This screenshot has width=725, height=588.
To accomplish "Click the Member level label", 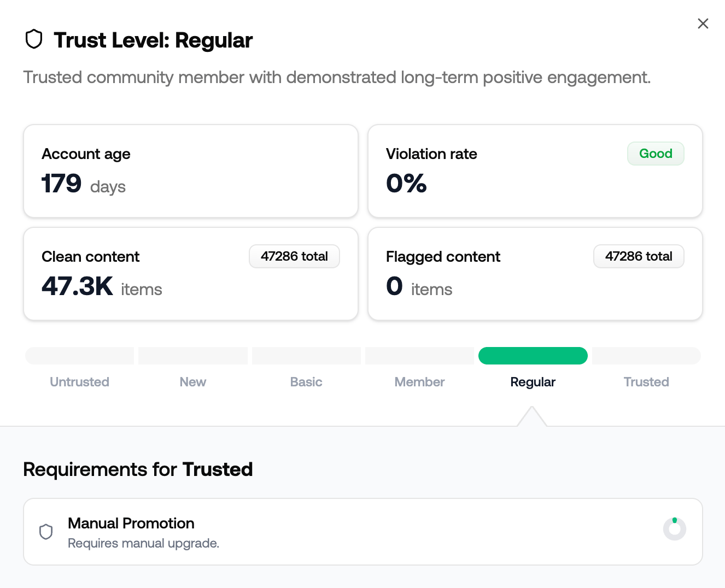I will pyautogui.click(x=419, y=382).
